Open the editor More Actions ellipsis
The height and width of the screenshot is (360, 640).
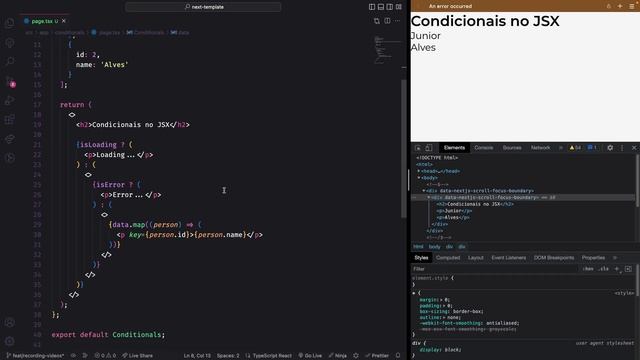(397, 21)
